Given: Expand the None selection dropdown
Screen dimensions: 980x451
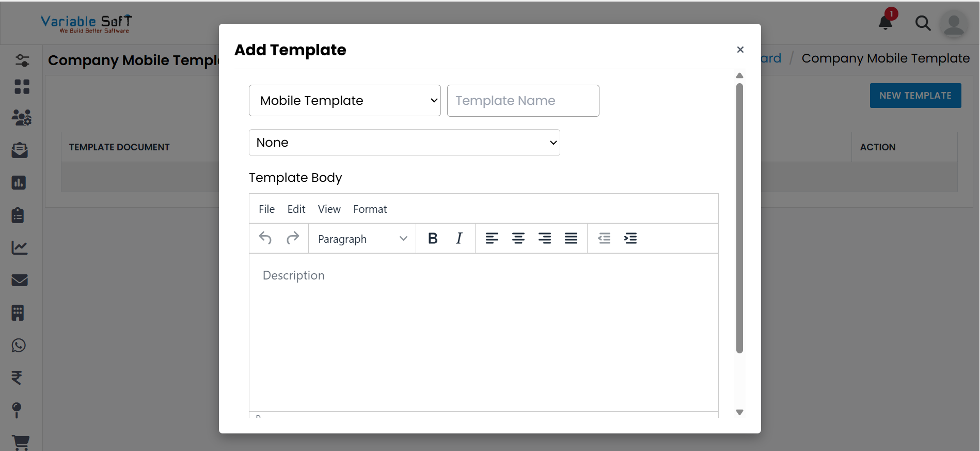Looking at the screenshot, I should click(x=404, y=142).
